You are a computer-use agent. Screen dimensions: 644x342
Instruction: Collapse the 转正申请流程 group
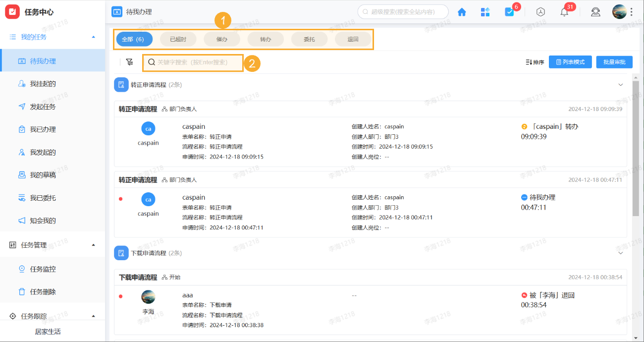tap(621, 84)
